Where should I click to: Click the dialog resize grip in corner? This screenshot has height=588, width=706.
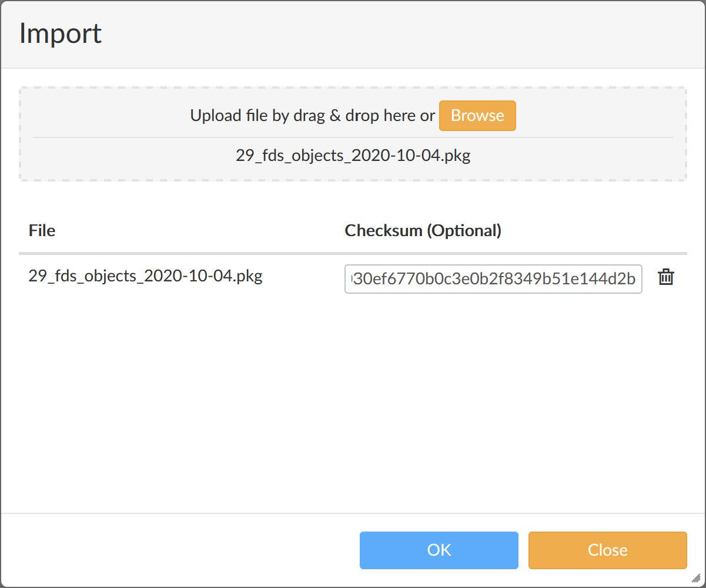[x=695, y=577]
